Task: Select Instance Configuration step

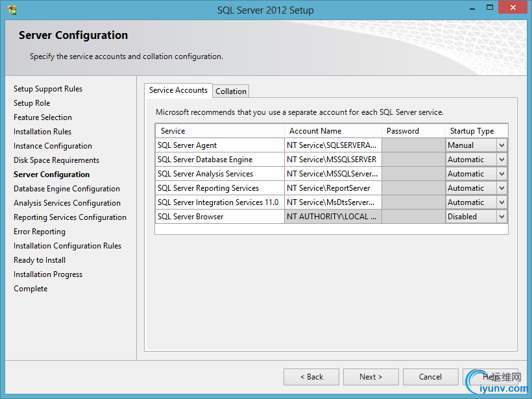Action: click(x=53, y=146)
